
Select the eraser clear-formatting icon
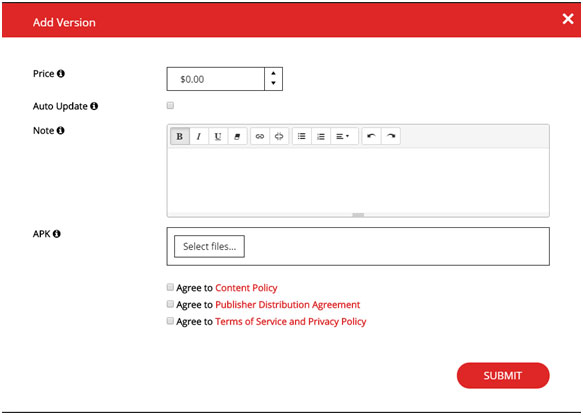(237, 136)
